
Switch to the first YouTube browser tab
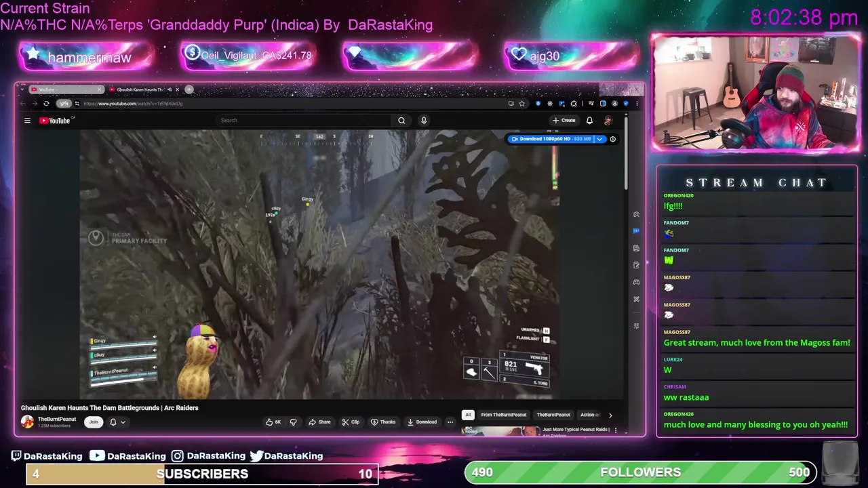[x=65, y=89]
